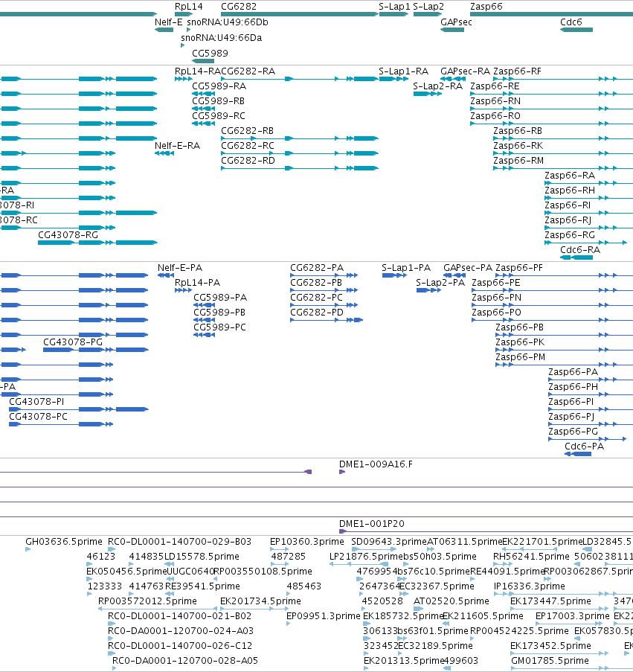Image resolution: width=633 pixels, height=672 pixels.
Task: Open transcript Zasp66-RK
Action: pos(518,146)
